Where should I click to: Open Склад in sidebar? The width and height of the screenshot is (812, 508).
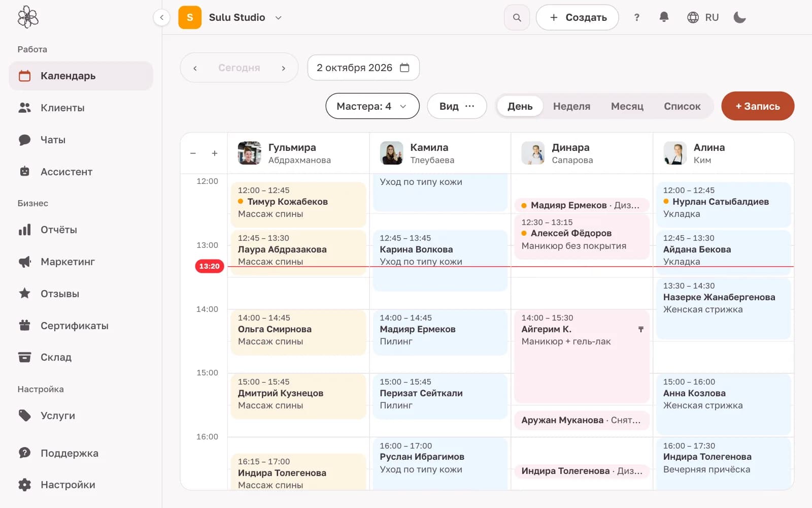(81, 357)
